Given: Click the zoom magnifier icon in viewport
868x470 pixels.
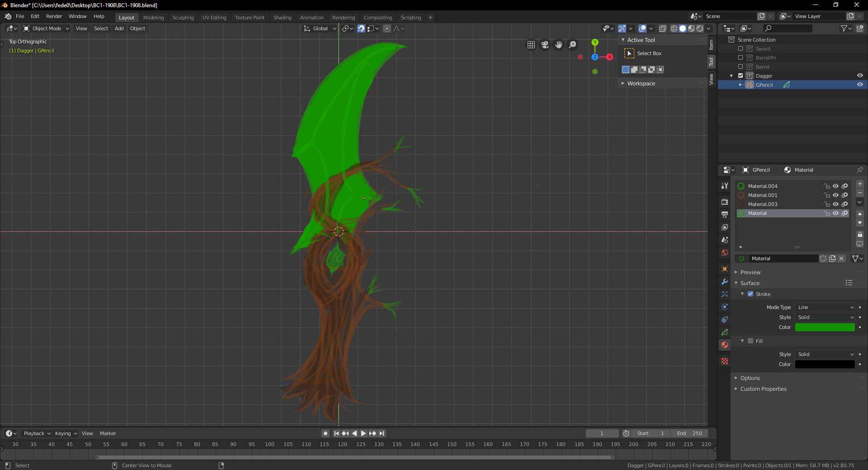Looking at the screenshot, I should click(x=573, y=45).
